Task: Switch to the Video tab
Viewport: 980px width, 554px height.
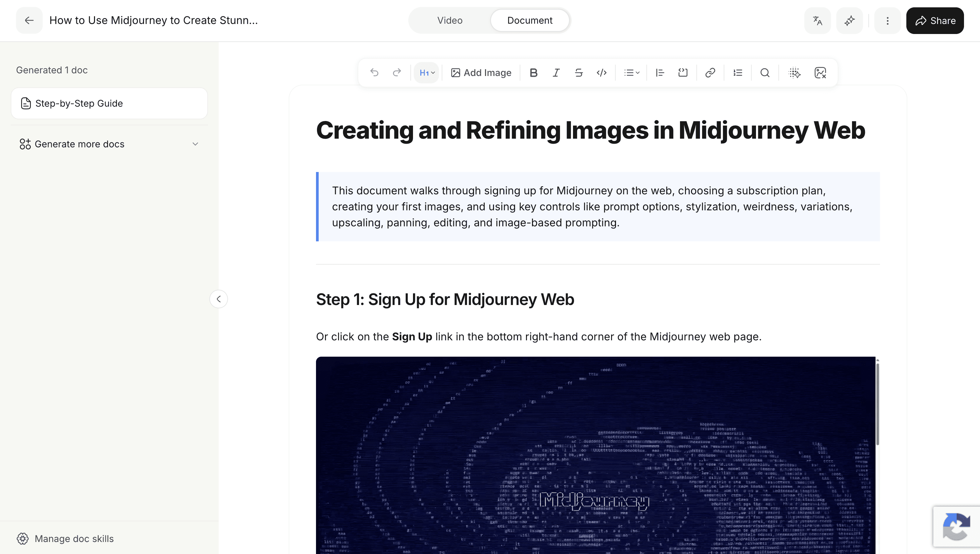Action: (x=450, y=21)
